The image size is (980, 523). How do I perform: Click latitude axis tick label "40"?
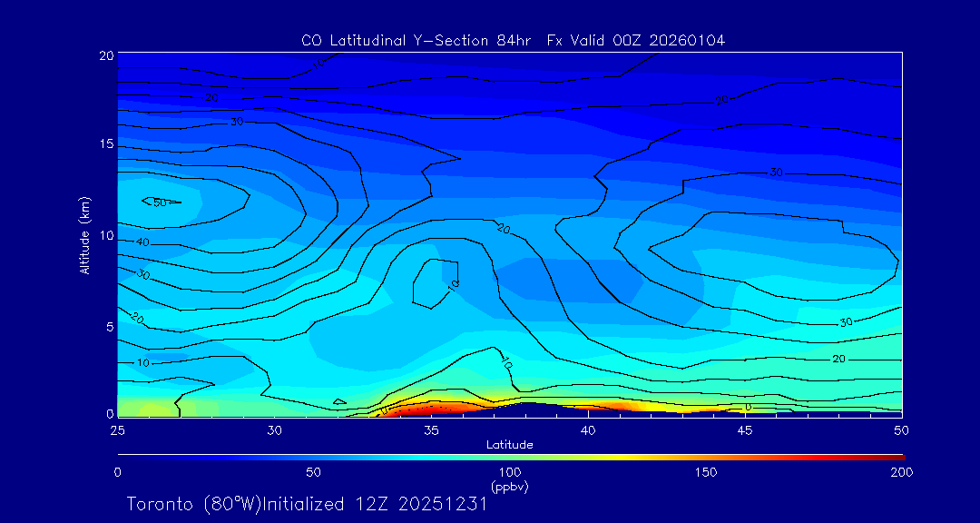587,429
